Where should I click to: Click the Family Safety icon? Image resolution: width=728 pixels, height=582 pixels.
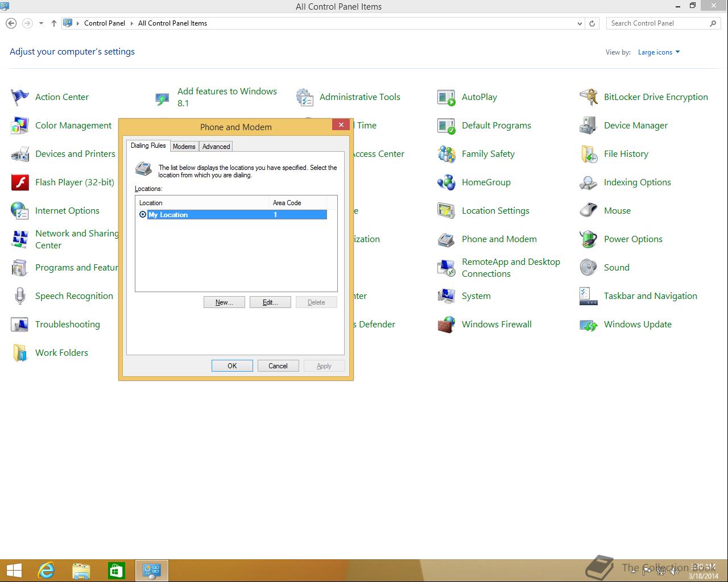click(x=446, y=154)
